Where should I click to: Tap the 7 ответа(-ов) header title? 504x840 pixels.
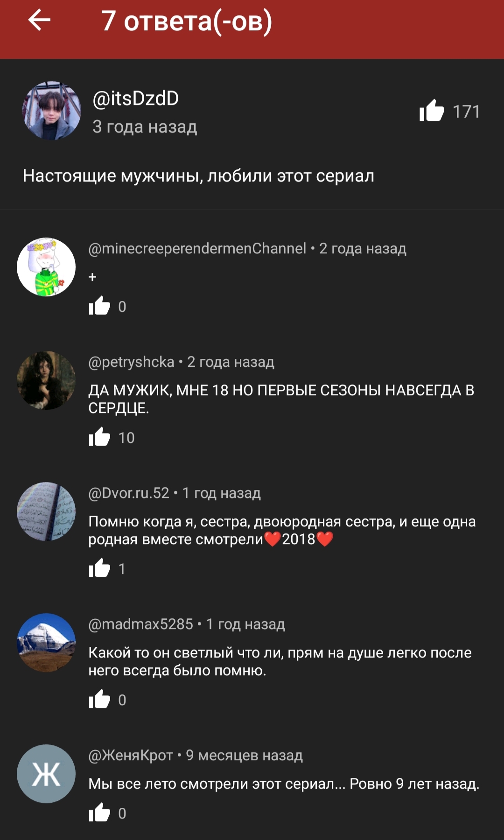(x=187, y=21)
